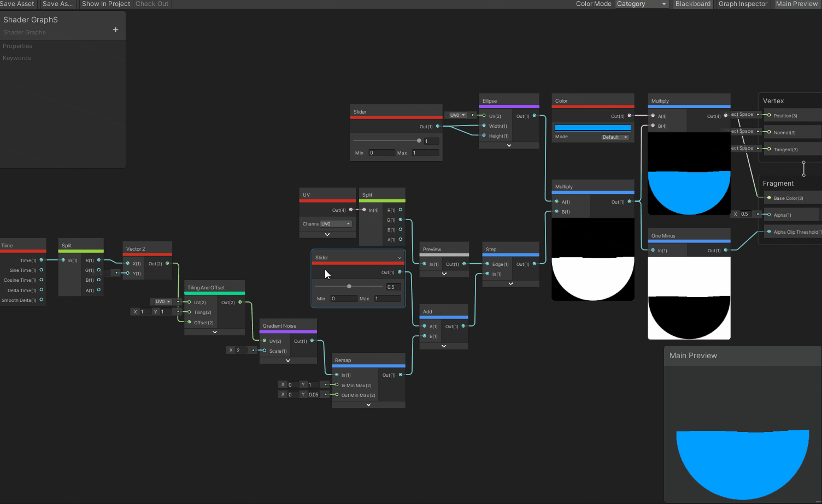Click Position(3) port in Vertex block
Screen dimensions: 822x504
tap(769, 115)
